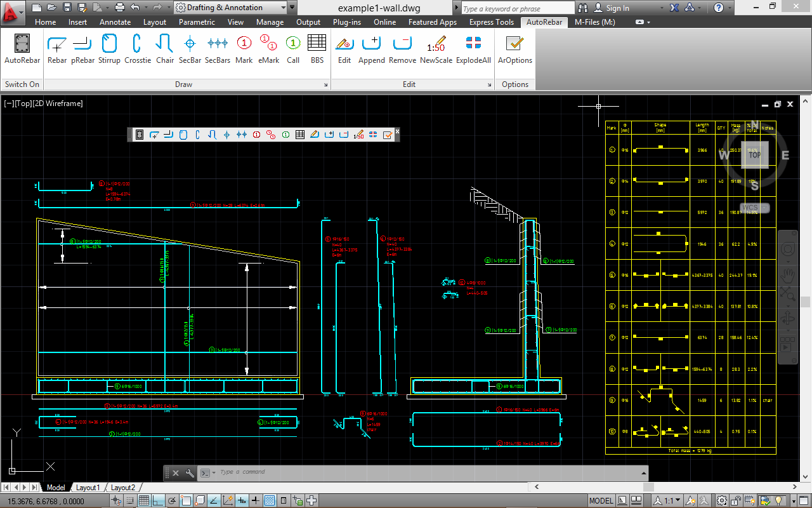This screenshot has width=812, height=508.
Task: Open the BBS bar schedule tool
Action: (x=317, y=50)
